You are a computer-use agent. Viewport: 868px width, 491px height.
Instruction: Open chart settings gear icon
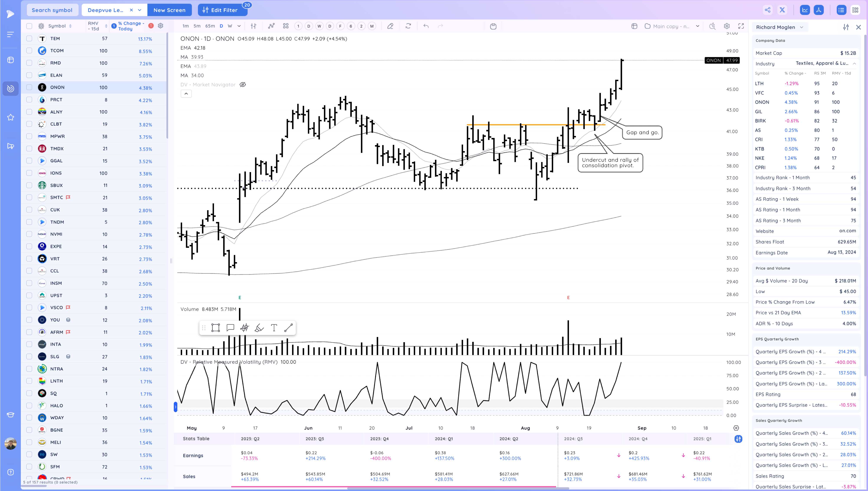[727, 26]
